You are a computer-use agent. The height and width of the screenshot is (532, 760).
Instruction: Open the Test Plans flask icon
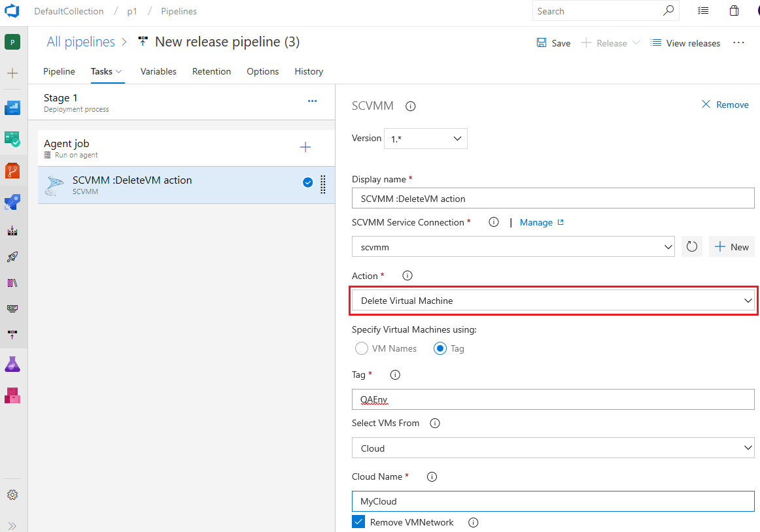coord(12,364)
